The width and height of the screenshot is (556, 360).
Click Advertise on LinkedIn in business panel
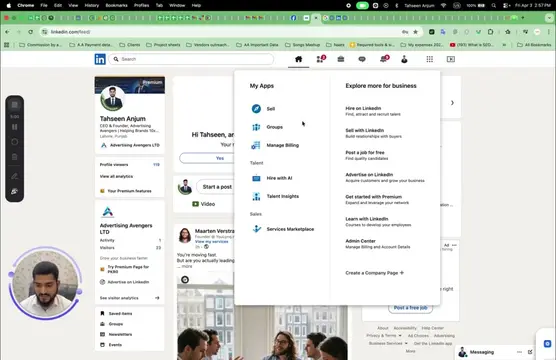click(369, 175)
